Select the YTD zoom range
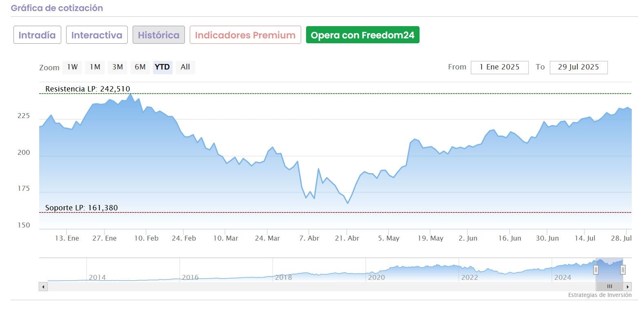 (x=162, y=67)
